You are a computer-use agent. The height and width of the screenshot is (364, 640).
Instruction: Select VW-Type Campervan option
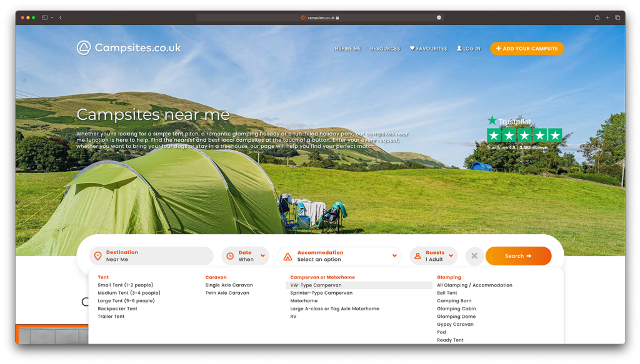point(316,285)
